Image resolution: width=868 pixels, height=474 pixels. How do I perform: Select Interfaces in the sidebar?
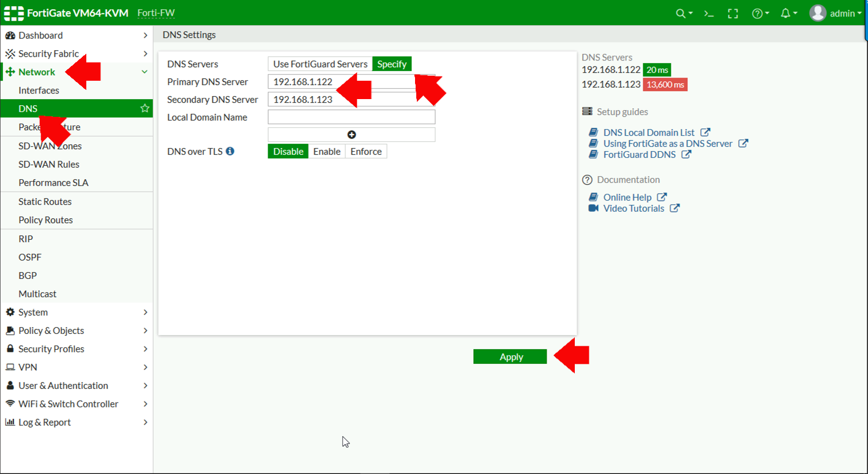coord(37,90)
